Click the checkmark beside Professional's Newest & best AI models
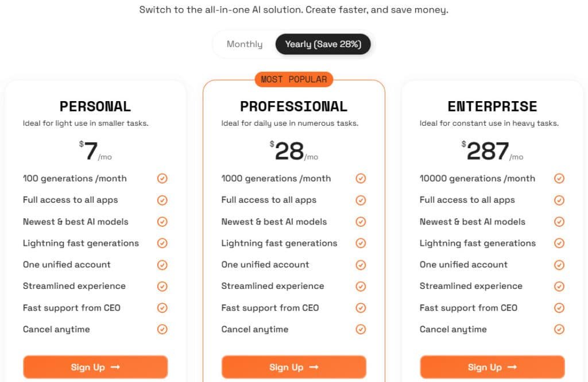The height and width of the screenshot is (382, 588). pos(361,222)
